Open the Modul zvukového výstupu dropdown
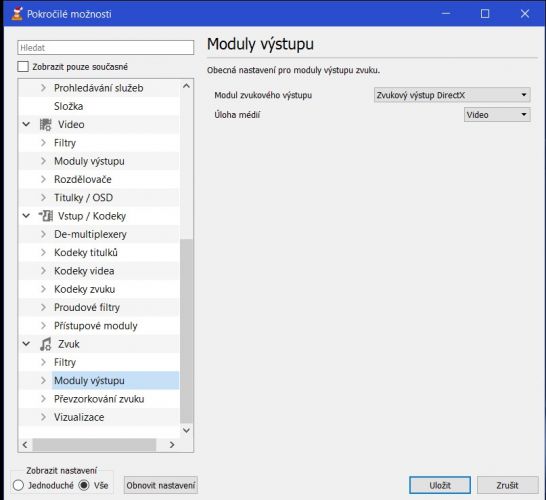 click(x=452, y=95)
